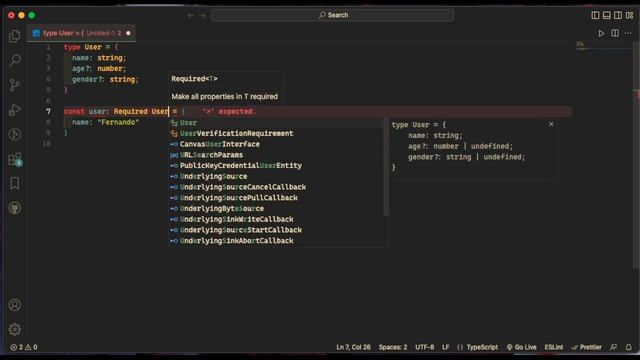This screenshot has height=360, width=640.
Task: Split the editor to the right
Action: pyautogui.click(x=615, y=33)
